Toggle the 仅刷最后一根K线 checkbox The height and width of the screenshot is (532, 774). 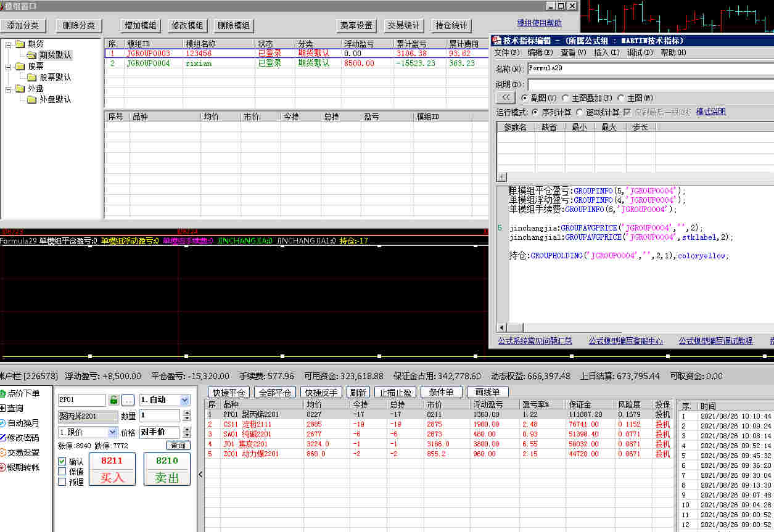(627, 112)
